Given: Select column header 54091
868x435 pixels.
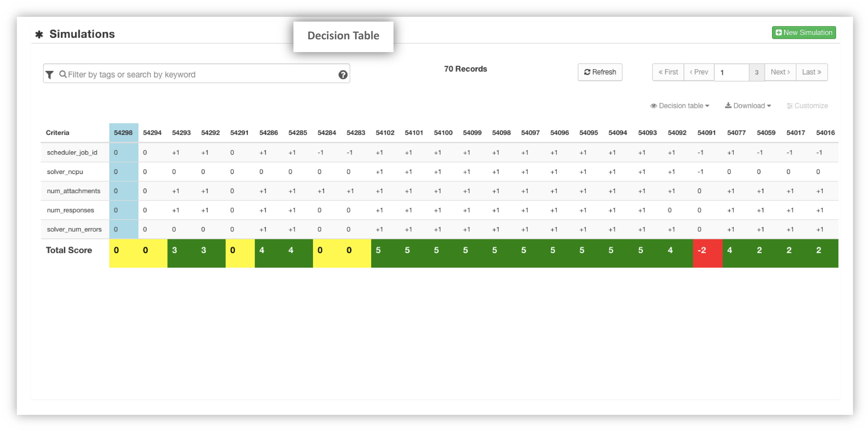Looking at the screenshot, I should point(707,133).
